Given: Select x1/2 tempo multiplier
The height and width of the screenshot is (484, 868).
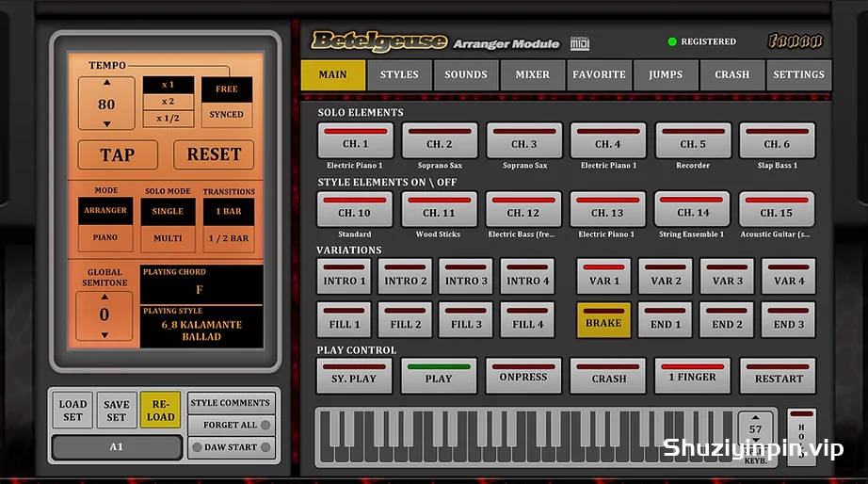Looking at the screenshot, I should click(x=169, y=119).
